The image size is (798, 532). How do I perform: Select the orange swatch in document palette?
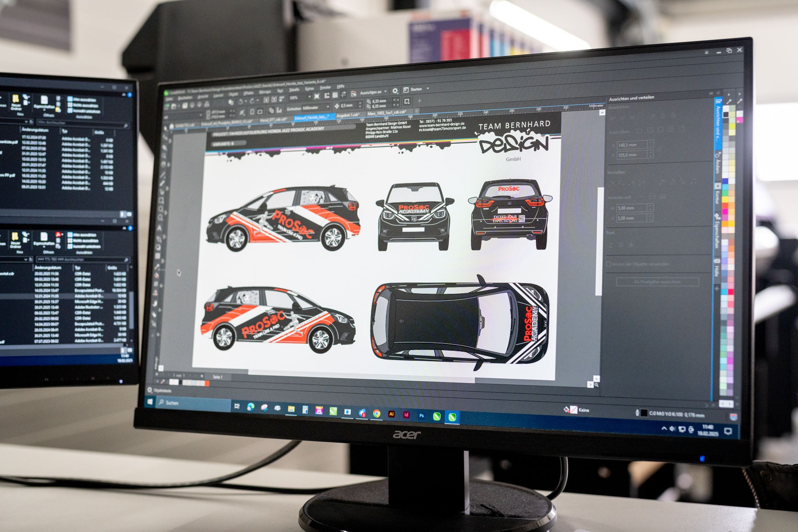[207, 383]
